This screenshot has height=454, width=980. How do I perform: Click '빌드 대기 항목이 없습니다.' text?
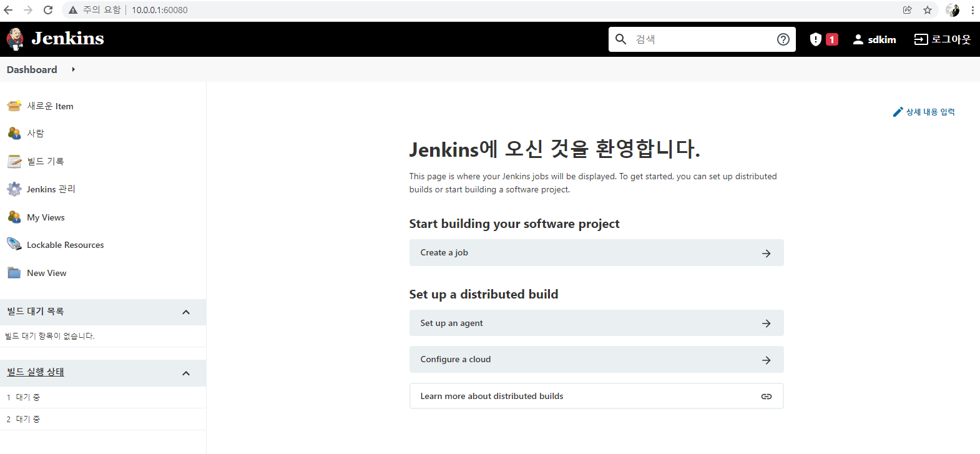point(50,336)
